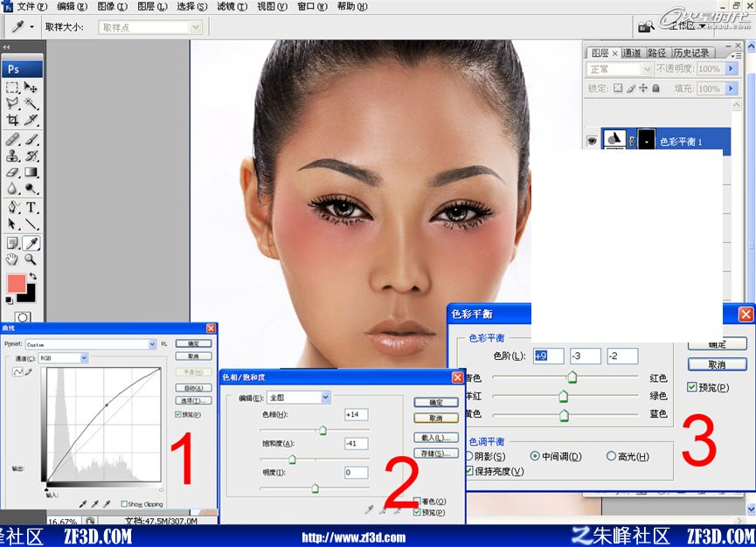Toggle 预览 checkbox in Hue/Saturation dialog
Viewport: 756px width, 547px height.
click(418, 512)
